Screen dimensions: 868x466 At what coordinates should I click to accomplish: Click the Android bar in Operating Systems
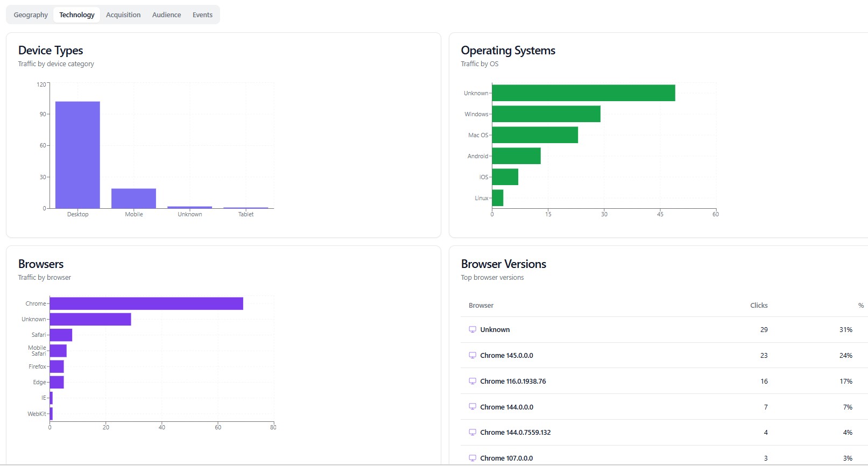click(x=516, y=156)
